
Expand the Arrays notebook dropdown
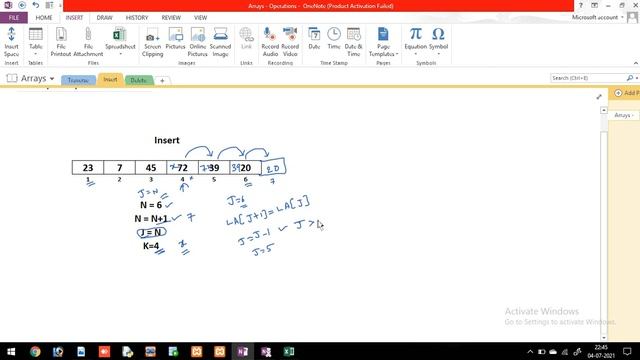tap(52, 79)
